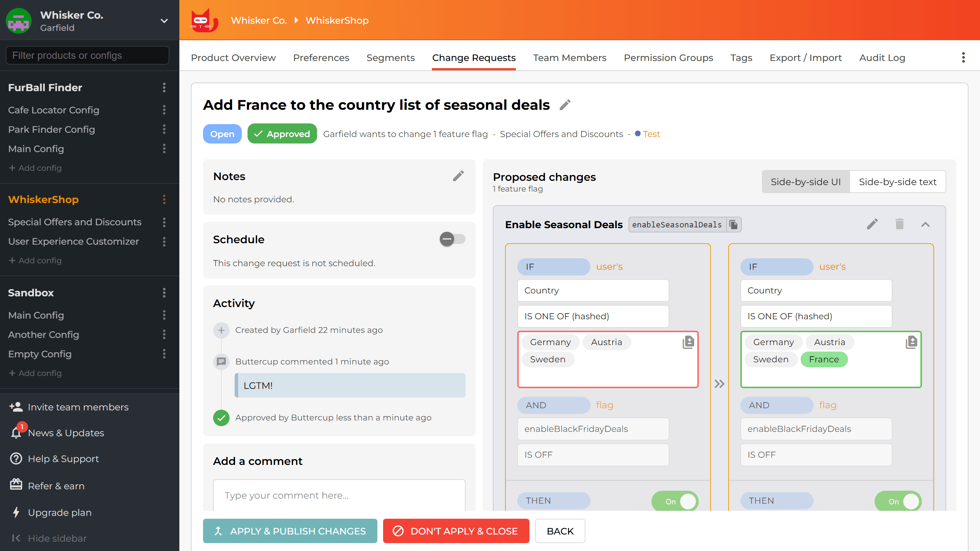
Task: Open the Tags tab
Action: 741,57
